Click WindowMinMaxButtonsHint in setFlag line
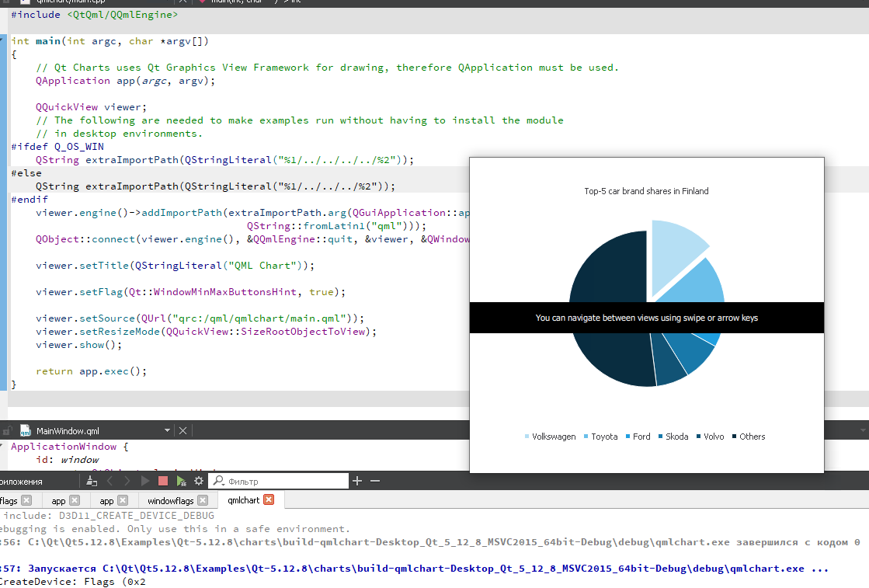The width and height of the screenshot is (869, 588). click(x=224, y=292)
